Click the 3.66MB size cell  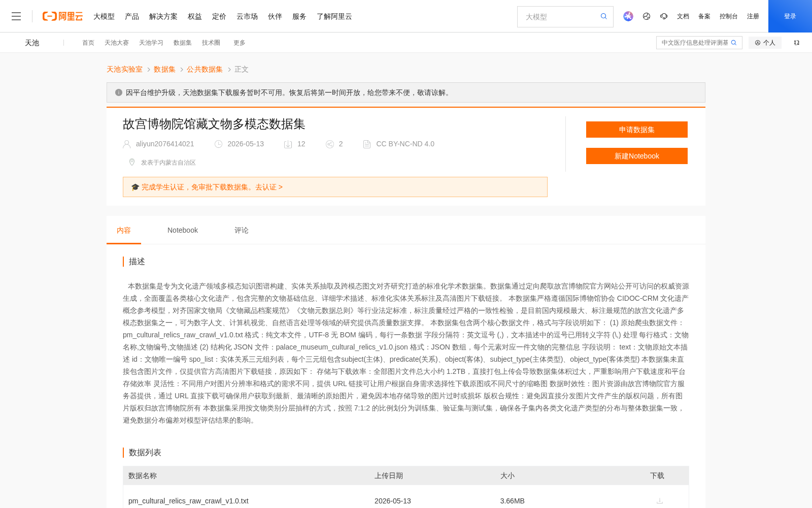(x=513, y=501)
